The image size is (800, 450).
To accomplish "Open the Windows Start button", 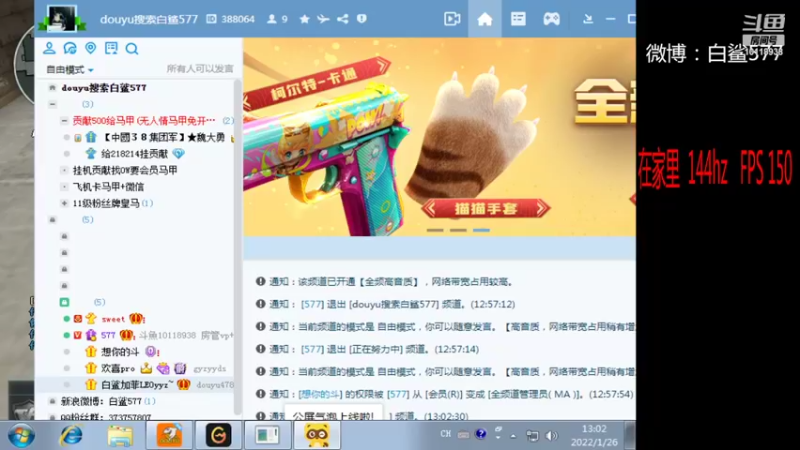I will point(21,436).
